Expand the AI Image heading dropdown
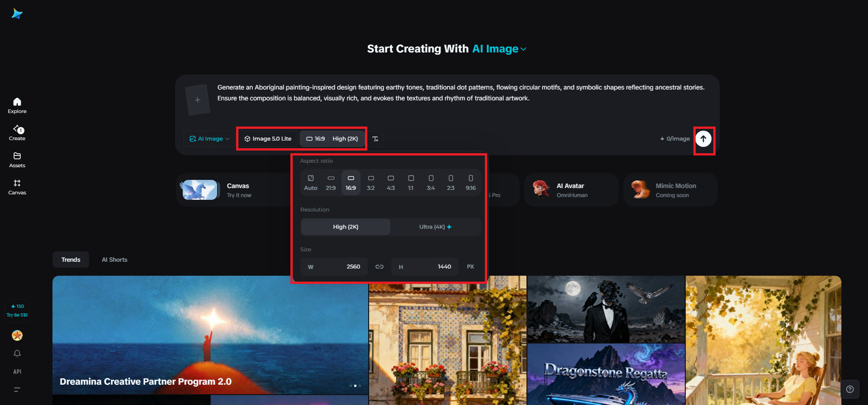This screenshot has width=868, height=405. pos(499,49)
